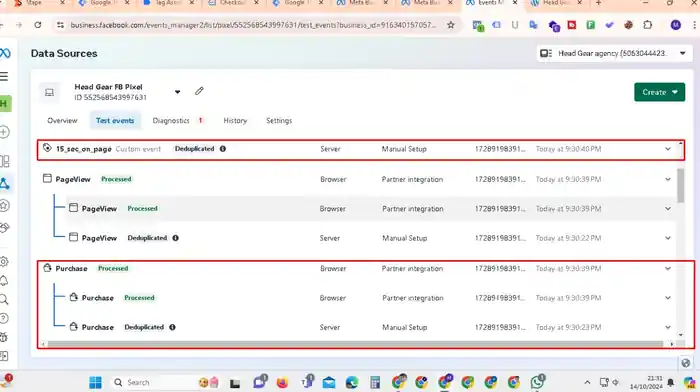The image size is (700, 392).
Task: Click the browser address bar URL
Action: 253,25
